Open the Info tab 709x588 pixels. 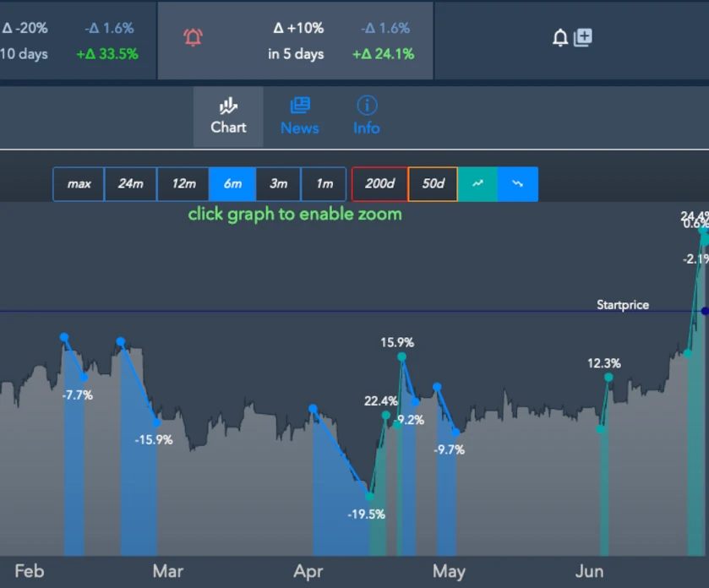click(x=366, y=117)
